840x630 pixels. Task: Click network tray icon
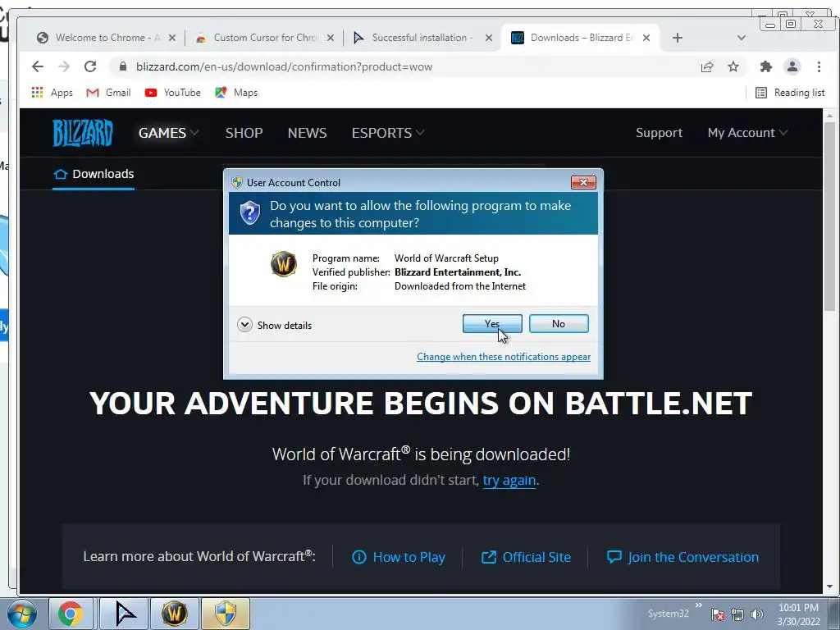[737, 614]
